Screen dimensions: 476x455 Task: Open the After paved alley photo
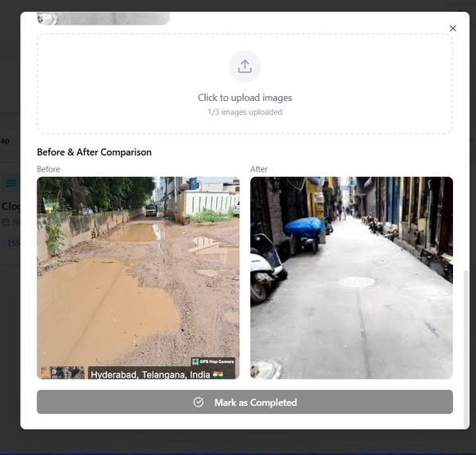coord(351,278)
